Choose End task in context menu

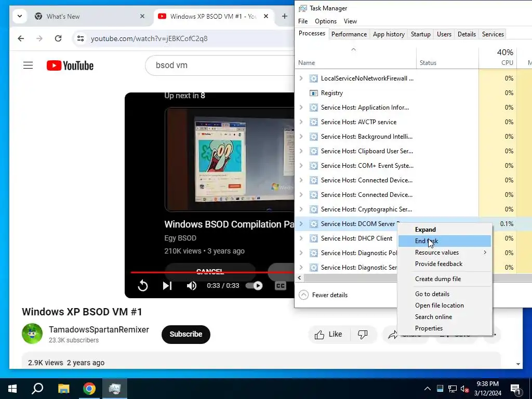click(x=445, y=241)
